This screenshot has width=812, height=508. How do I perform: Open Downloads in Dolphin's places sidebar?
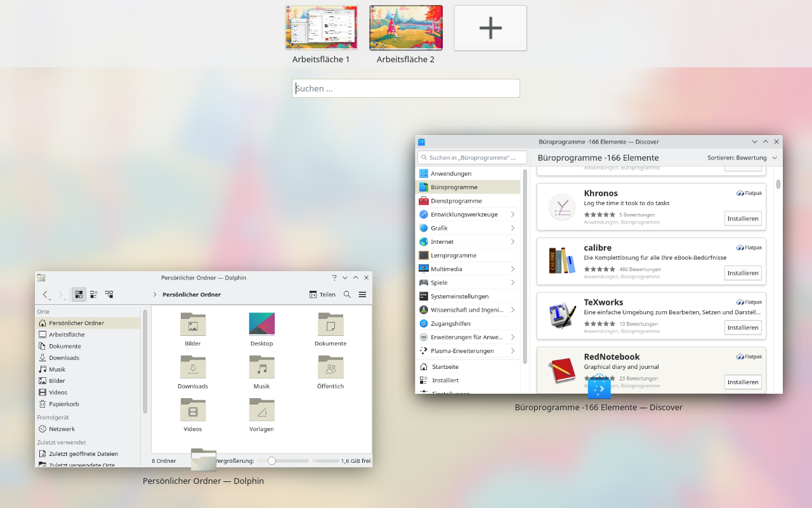pos(88,358)
